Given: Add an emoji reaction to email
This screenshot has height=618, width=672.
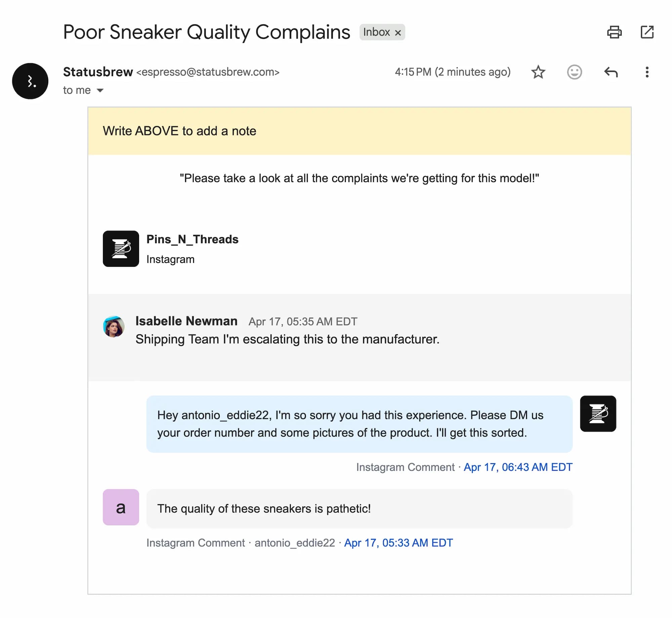Looking at the screenshot, I should pyautogui.click(x=574, y=72).
